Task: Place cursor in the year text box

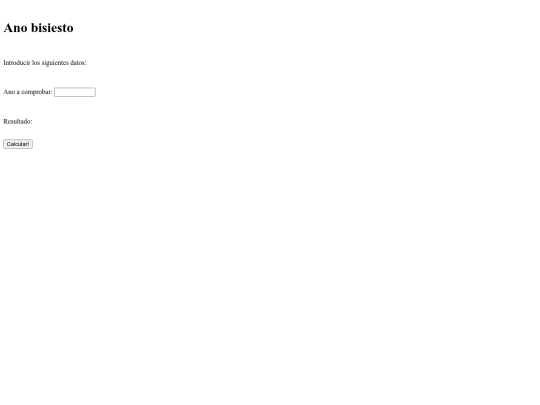Action: point(75,92)
